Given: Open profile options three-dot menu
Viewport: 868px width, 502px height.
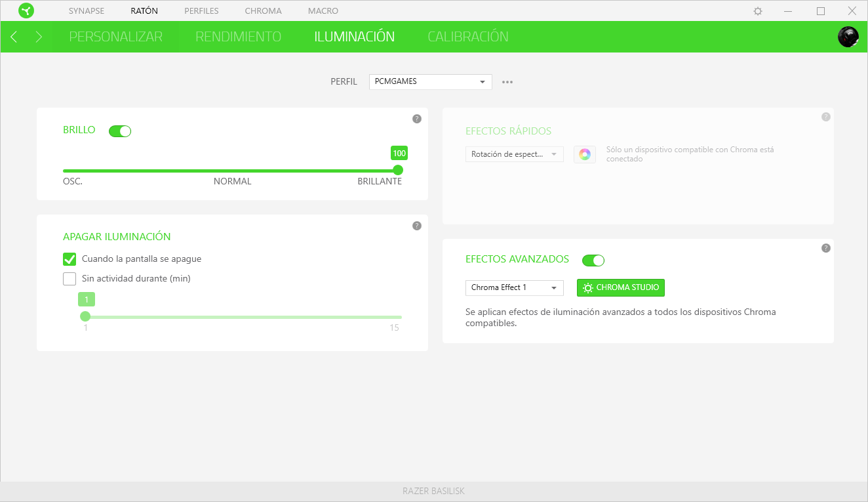Looking at the screenshot, I should (507, 82).
